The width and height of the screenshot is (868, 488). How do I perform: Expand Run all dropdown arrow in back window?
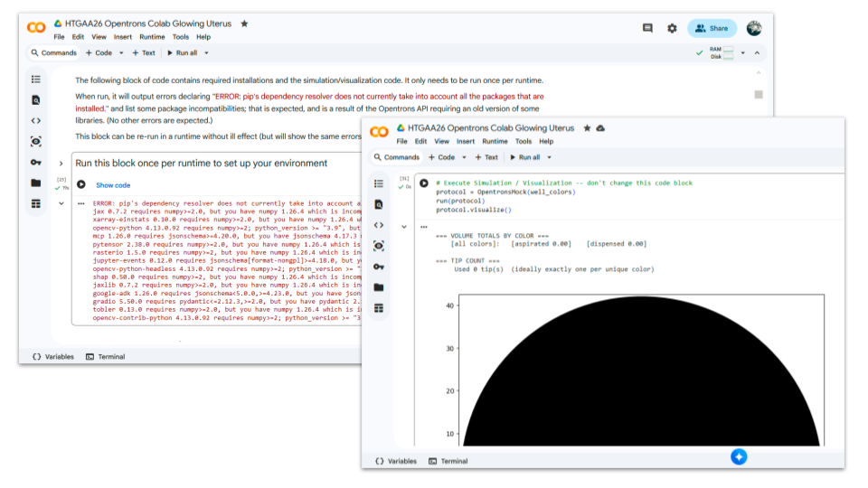[206, 53]
